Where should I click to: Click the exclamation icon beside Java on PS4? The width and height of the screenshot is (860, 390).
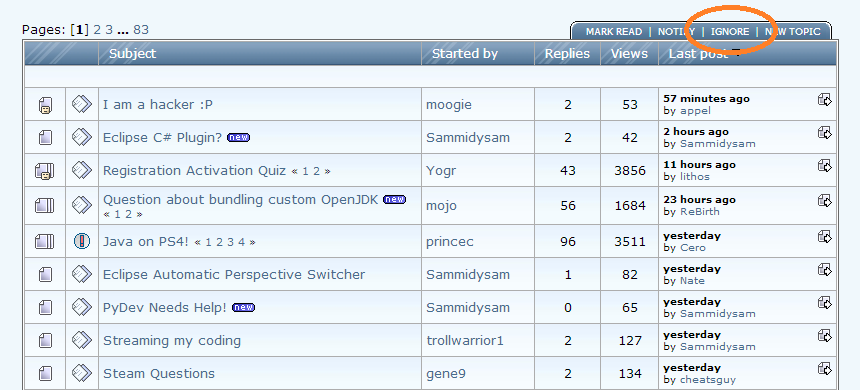pos(82,241)
